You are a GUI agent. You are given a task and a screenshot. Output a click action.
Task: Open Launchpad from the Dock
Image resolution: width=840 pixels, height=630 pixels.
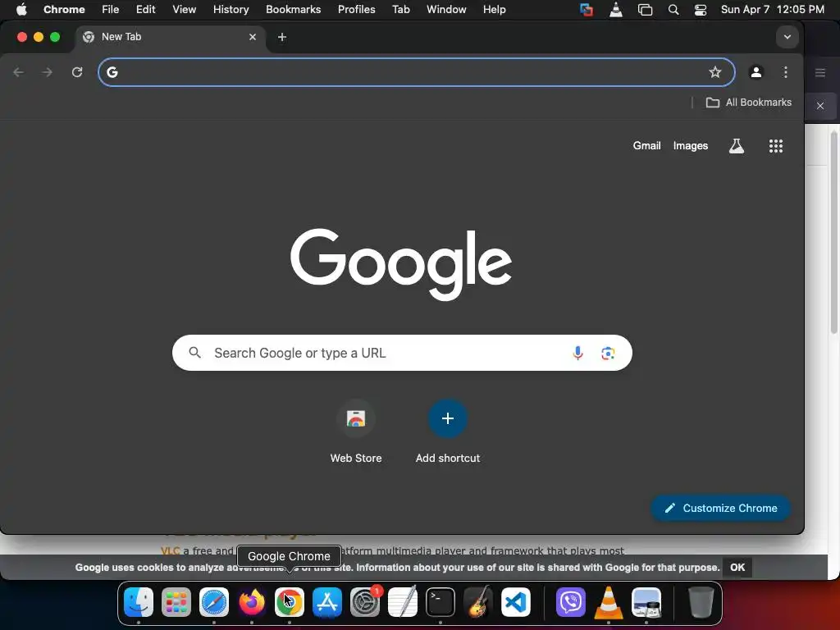[176, 602]
